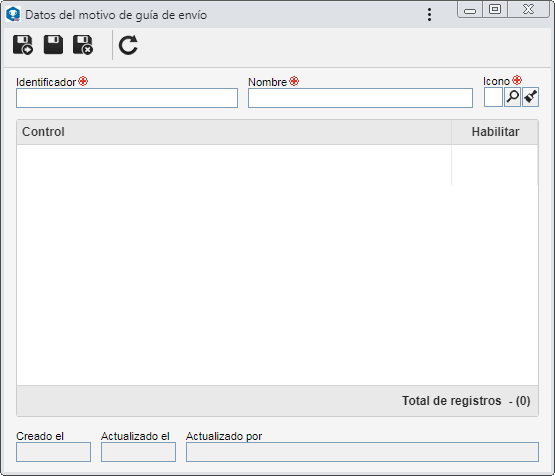Click the empty Control list area
Screen dimensions: 555x476
coord(278,265)
